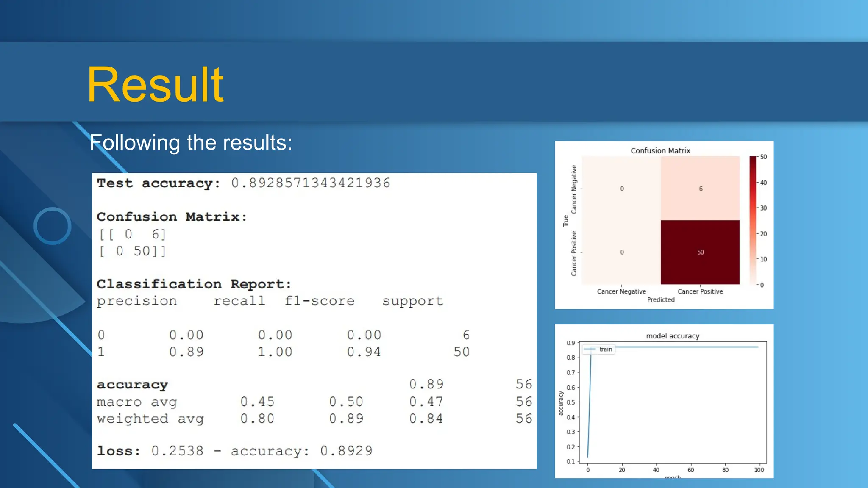Click macro avg recall value 0.50
This screenshot has width=868, height=488.
[x=346, y=401]
